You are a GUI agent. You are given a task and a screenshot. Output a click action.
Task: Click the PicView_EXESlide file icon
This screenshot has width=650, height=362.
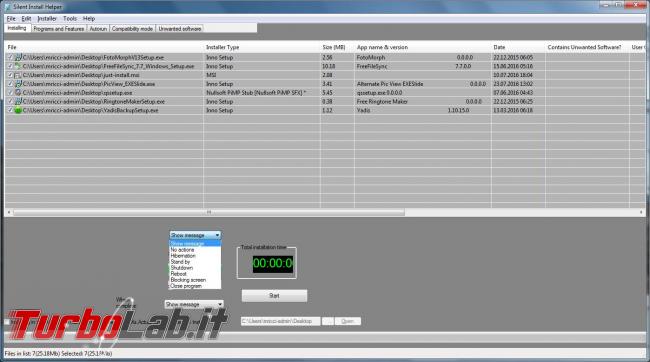18,84
